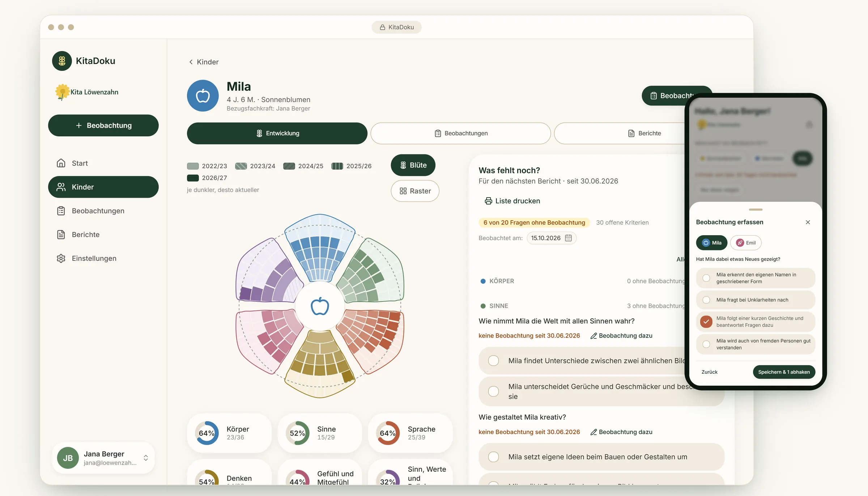868x496 pixels.
Task: Switch to the Entwicklung tab
Action: [277, 133]
